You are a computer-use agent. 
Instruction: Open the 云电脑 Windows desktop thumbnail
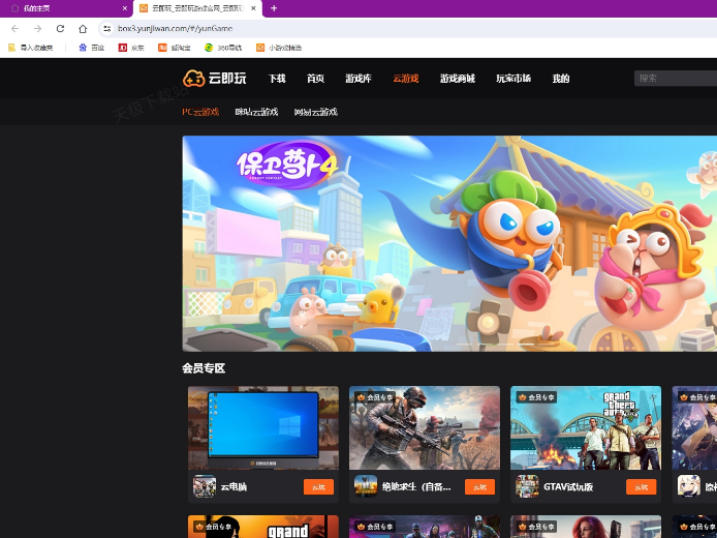[263, 428]
